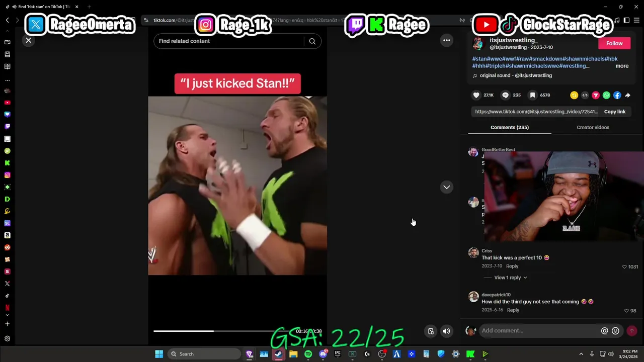Viewport: 644px width, 362px height.
Task: Close the TikTok video viewer with the X
Action: (28, 40)
